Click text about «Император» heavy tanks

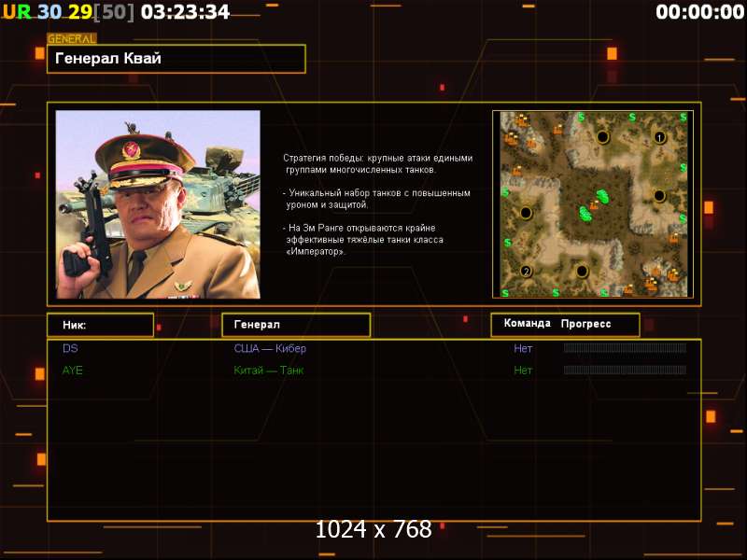[363, 240]
